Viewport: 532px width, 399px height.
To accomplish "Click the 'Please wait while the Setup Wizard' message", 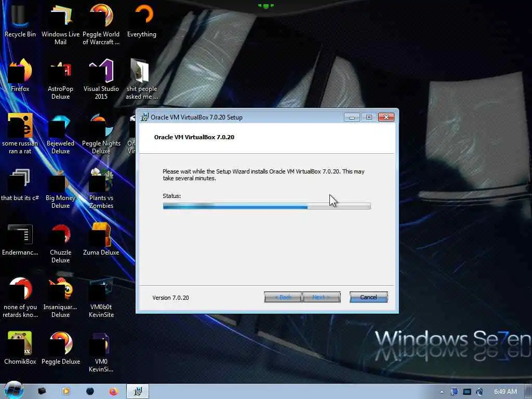I will pyautogui.click(x=263, y=175).
